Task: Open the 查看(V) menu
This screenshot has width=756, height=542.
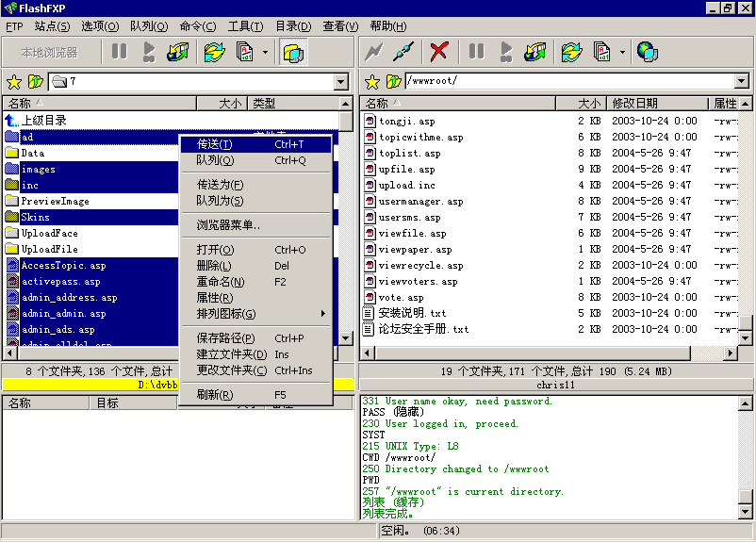Action: coord(340,26)
